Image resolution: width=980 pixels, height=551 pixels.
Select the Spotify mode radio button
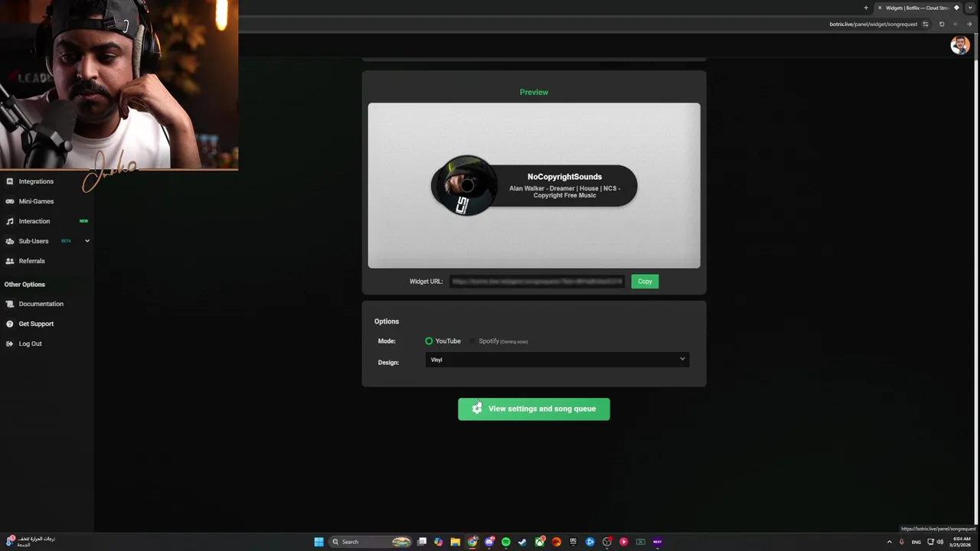click(472, 341)
